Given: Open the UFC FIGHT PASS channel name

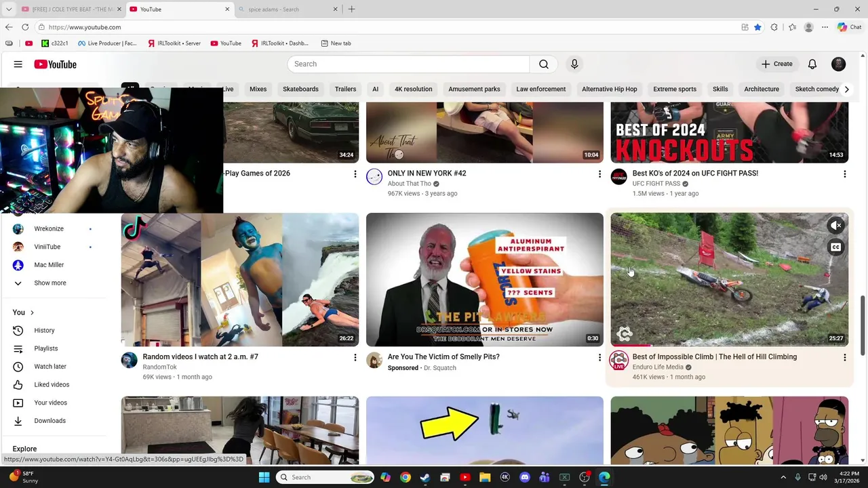Looking at the screenshot, I should point(656,184).
